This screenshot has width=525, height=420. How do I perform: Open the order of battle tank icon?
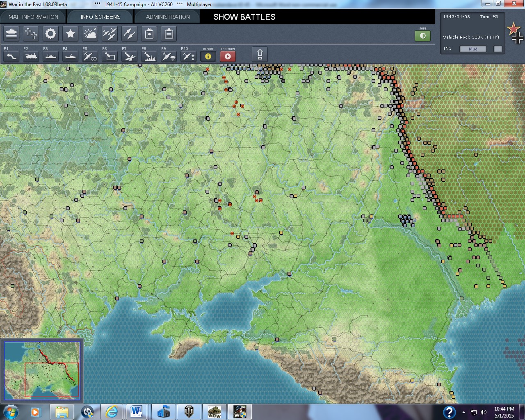(11, 34)
